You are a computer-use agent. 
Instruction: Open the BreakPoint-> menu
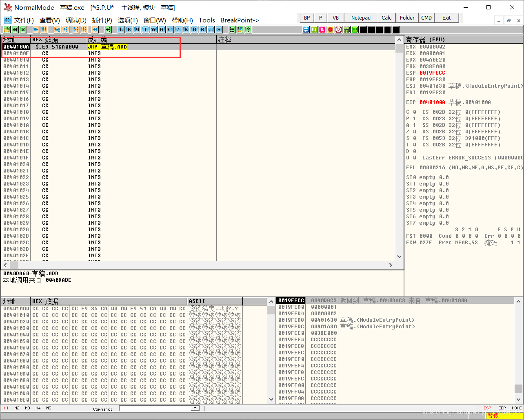coord(240,20)
